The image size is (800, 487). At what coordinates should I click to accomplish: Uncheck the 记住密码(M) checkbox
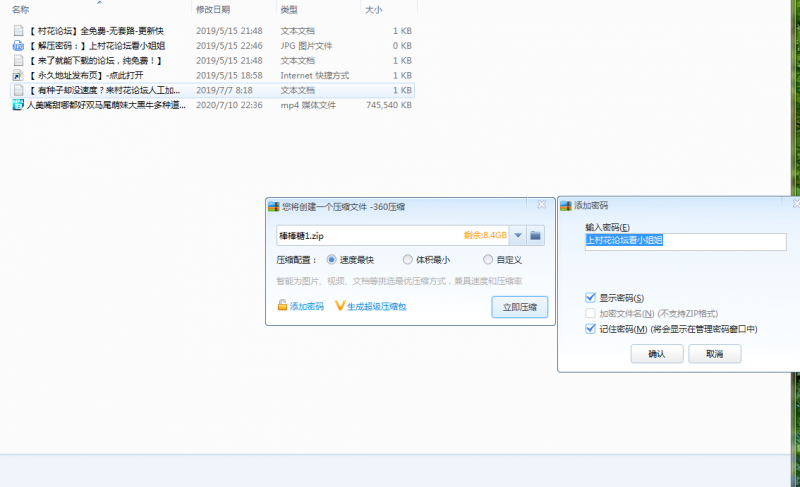(590, 329)
